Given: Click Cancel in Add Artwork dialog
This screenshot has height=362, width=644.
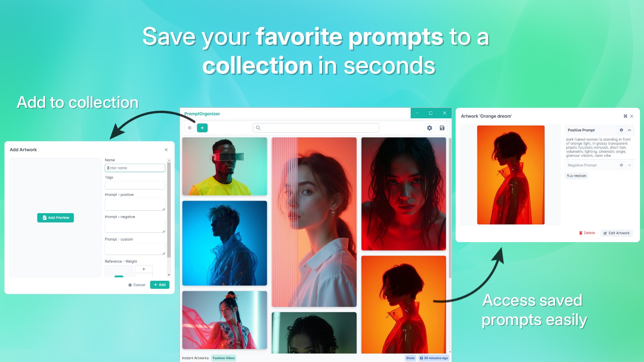Looking at the screenshot, I should 137,285.
